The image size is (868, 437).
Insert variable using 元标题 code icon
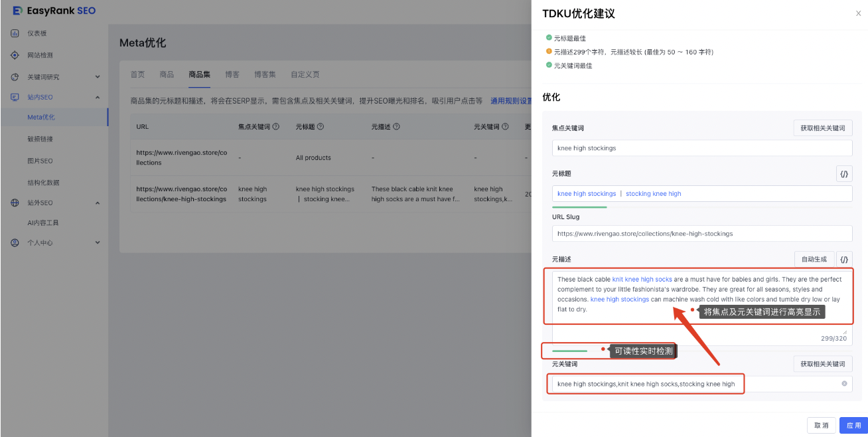(x=843, y=174)
